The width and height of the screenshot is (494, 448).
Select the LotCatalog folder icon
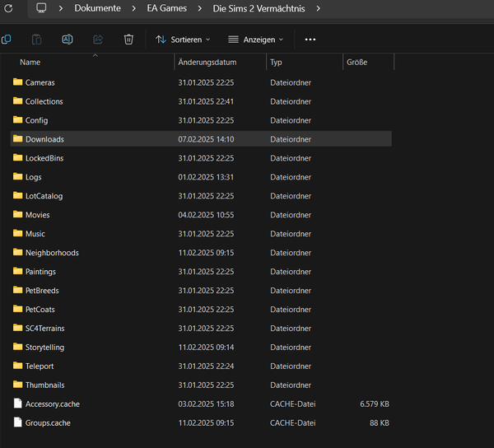coord(17,196)
